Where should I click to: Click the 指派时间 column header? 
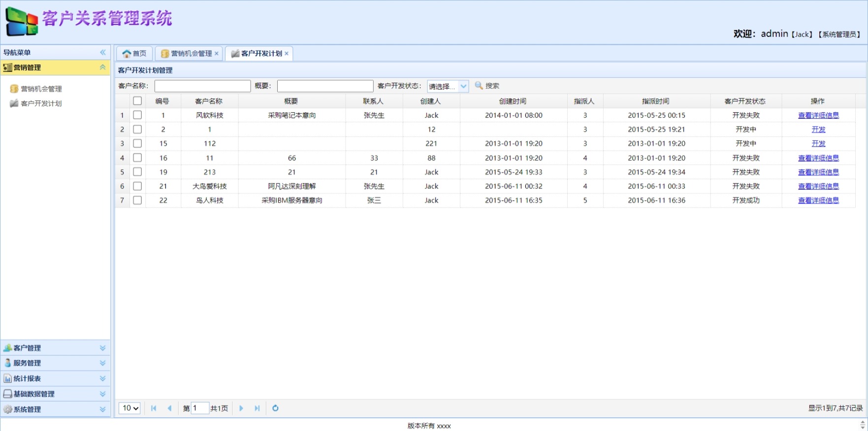(656, 101)
